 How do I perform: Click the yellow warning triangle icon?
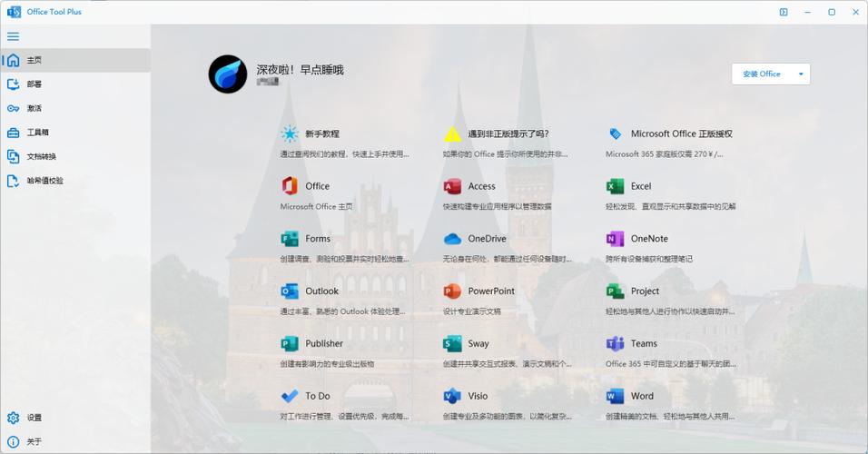(452, 133)
